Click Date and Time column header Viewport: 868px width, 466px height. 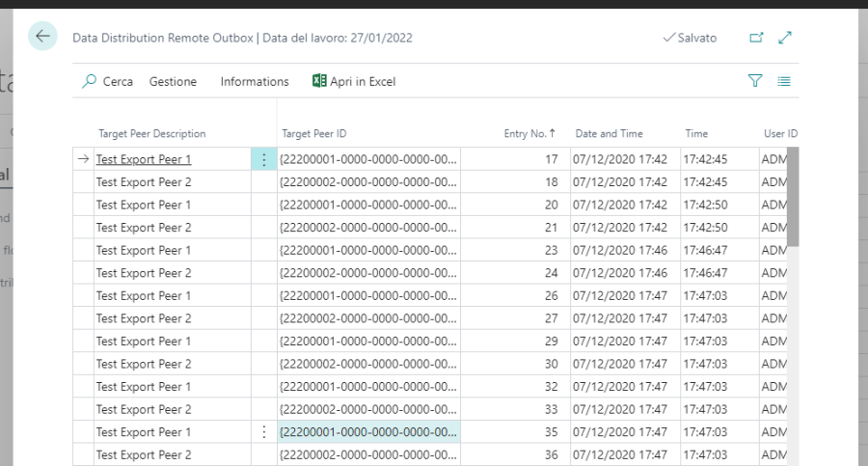point(609,134)
